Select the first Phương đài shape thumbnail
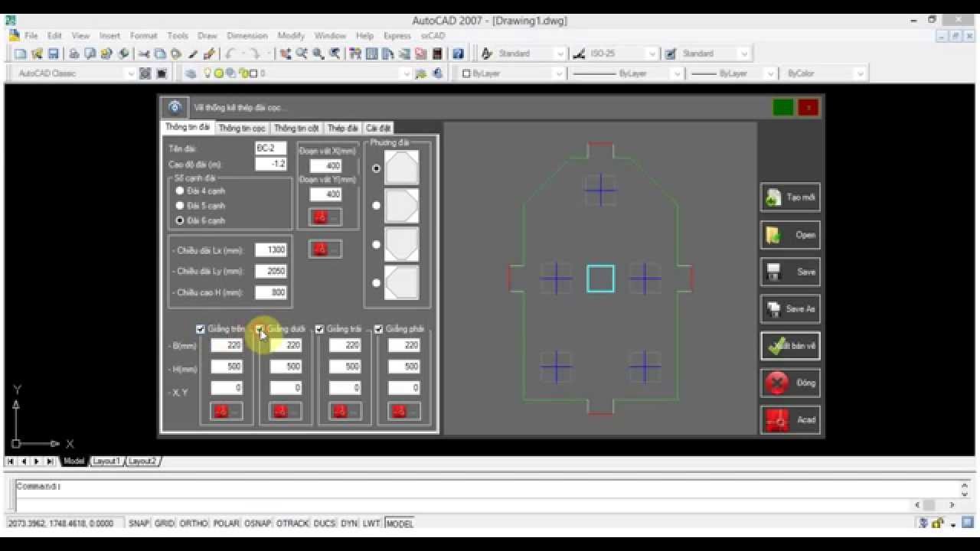980x551 pixels. (401, 168)
